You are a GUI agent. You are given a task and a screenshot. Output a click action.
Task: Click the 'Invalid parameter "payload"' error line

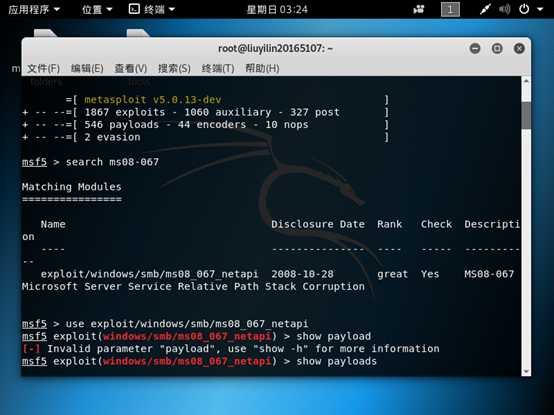tap(231, 349)
